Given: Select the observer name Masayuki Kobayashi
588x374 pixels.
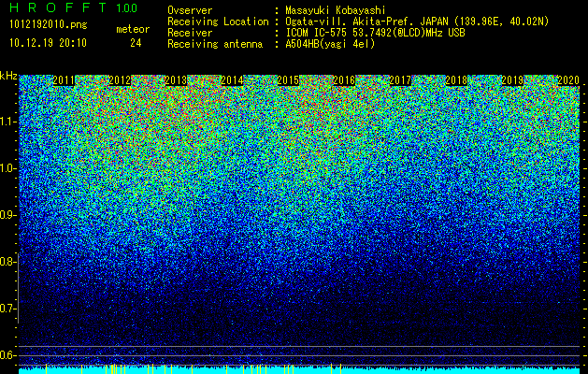Looking at the screenshot, I should tap(336, 11).
